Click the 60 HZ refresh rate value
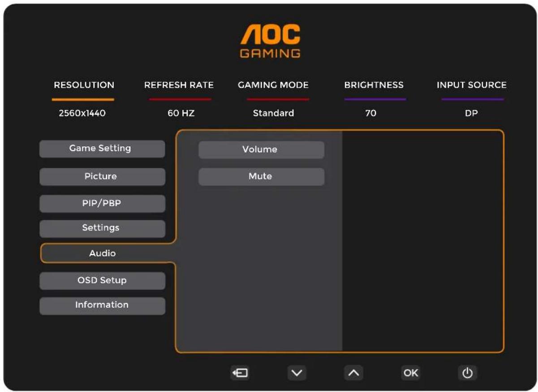The height and width of the screenshot is (392, 538). [x=181, y=113]
